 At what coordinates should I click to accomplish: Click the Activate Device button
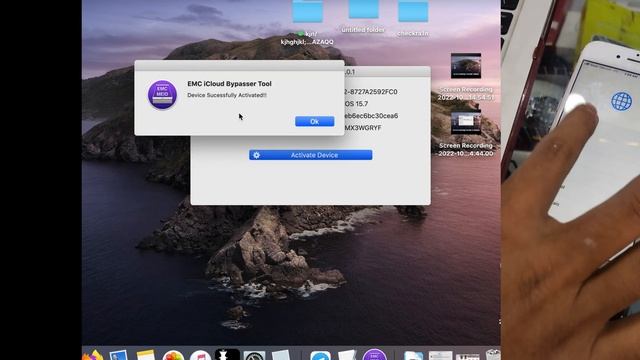click(311, 155)
